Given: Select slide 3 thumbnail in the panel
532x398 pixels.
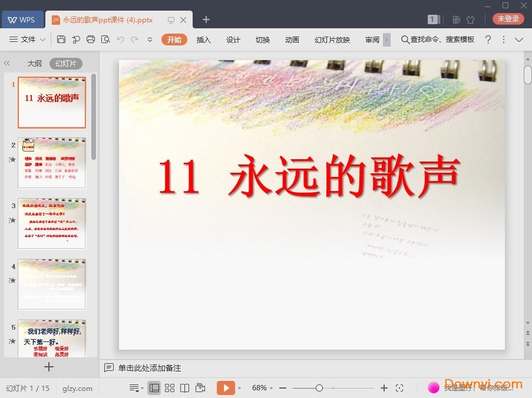Looking at the screenshot, I should click(52, 223).
